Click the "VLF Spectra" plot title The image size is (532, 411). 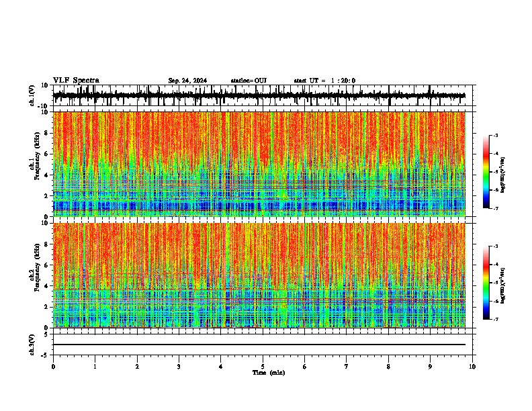pyautogui.click(x=76, y=81)
